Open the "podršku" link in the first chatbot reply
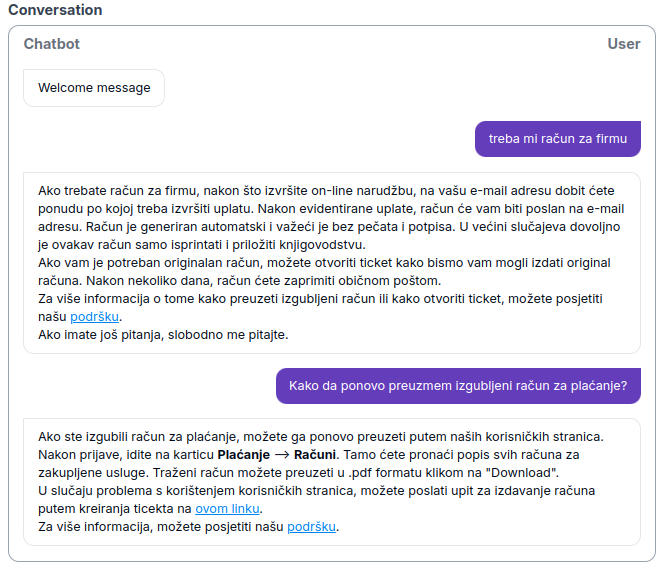Screen dimensions: 666x571 coord(94,317)
